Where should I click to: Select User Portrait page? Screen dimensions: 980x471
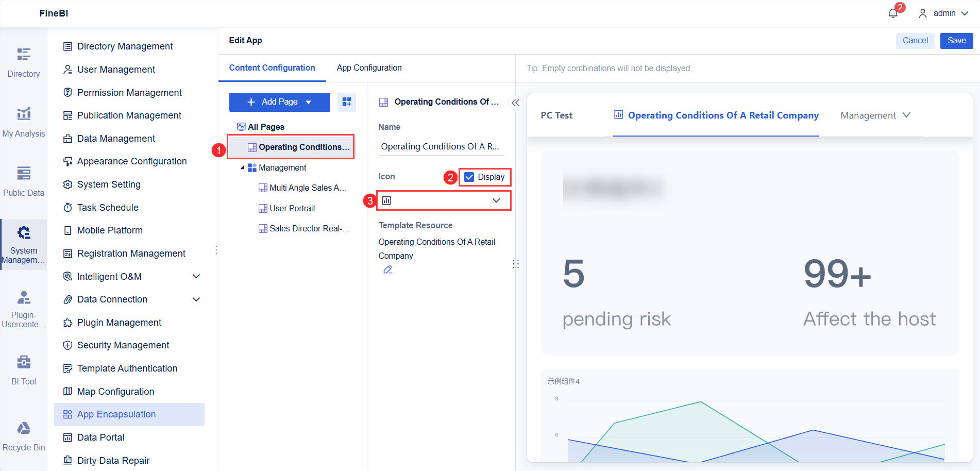pyautogui.click(x=287, y=208)
